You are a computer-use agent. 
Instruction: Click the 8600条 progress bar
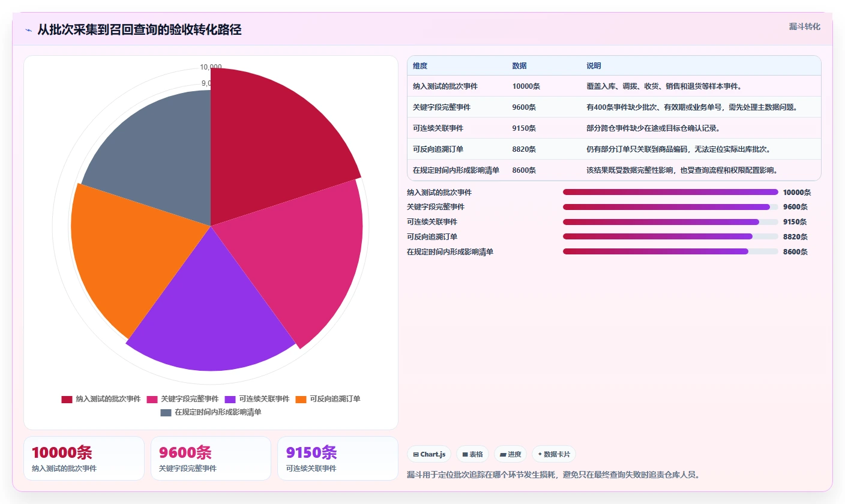pyautogui.click(x=670, y=251)
